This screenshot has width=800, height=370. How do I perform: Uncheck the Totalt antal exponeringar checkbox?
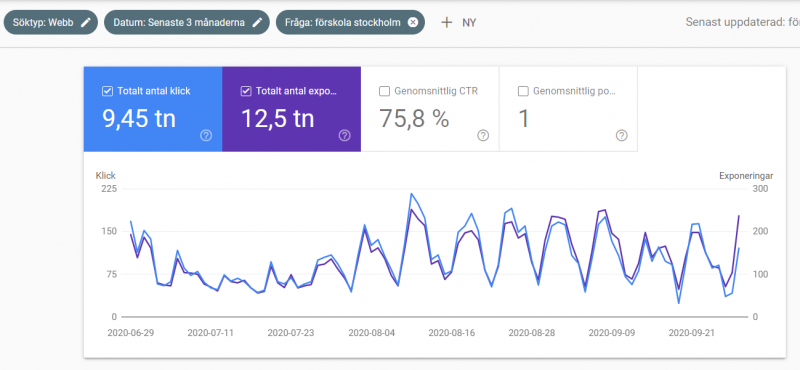pyautogui.click(x=245, y=91)
